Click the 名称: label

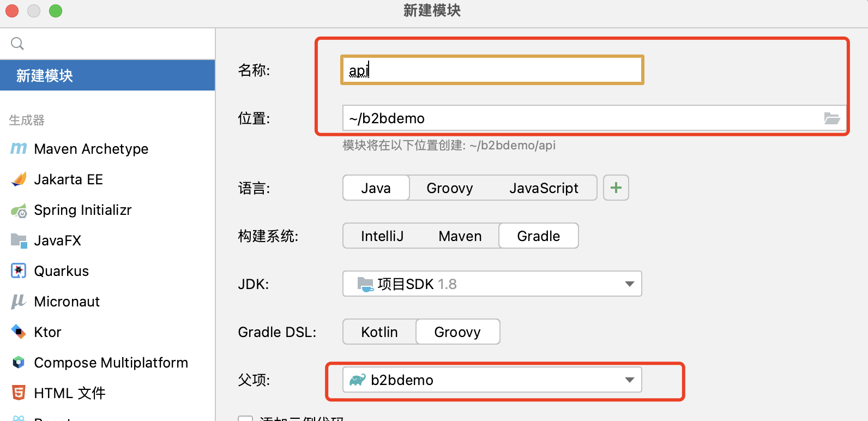coord(254,70)
